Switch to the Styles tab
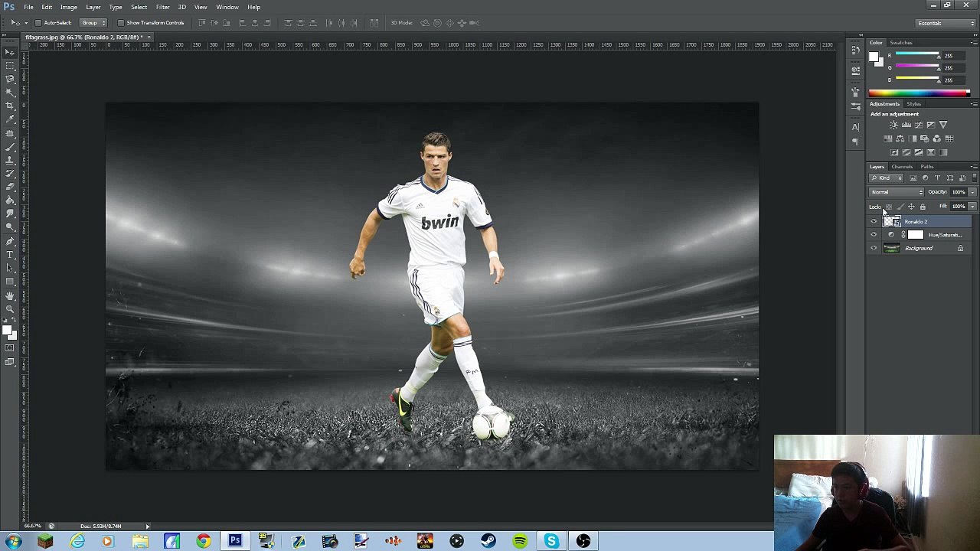The height and width of the screenshot is (551, 980). coord(914,103)
